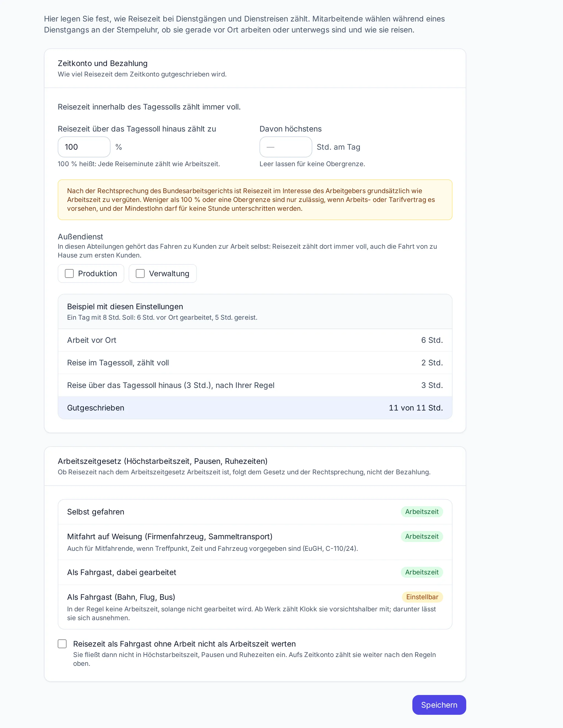This screenshot has width=563, height=728.
Task: Click the yellow Einstellbar badge
Action: point(422,597)
